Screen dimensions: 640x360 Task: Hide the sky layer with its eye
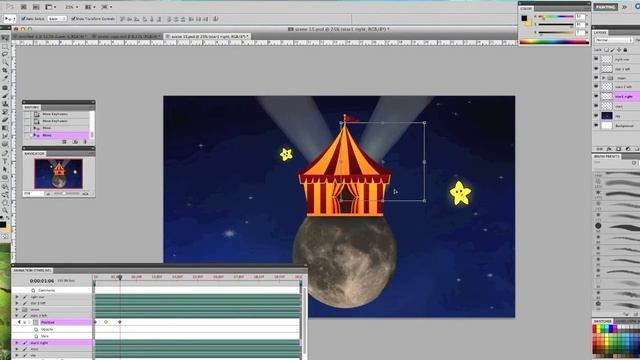pos(596,116)
